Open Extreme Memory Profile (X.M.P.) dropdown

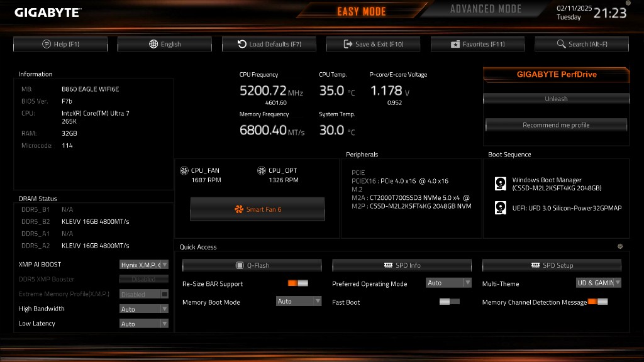click(144, 294)
